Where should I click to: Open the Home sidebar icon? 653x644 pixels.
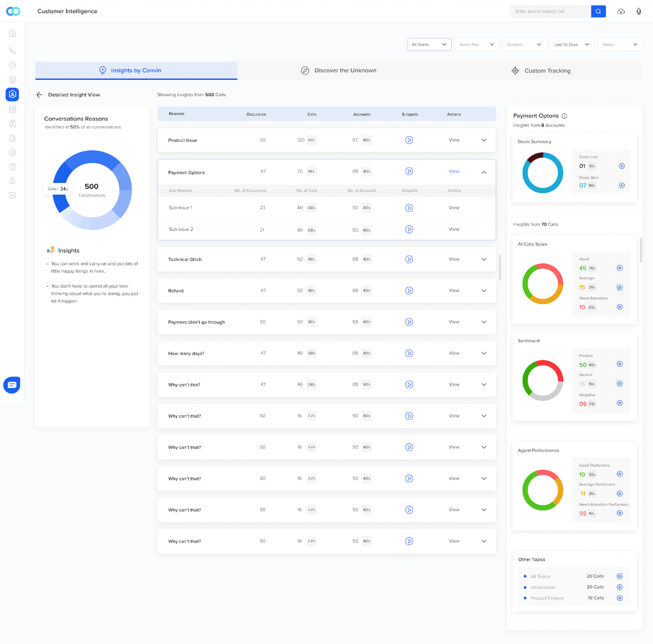click(13, 33)
